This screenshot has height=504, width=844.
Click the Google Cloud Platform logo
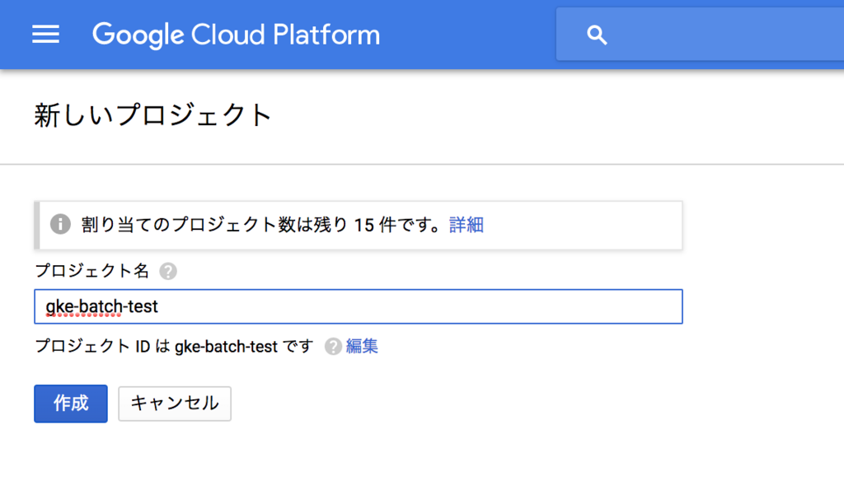237,35
